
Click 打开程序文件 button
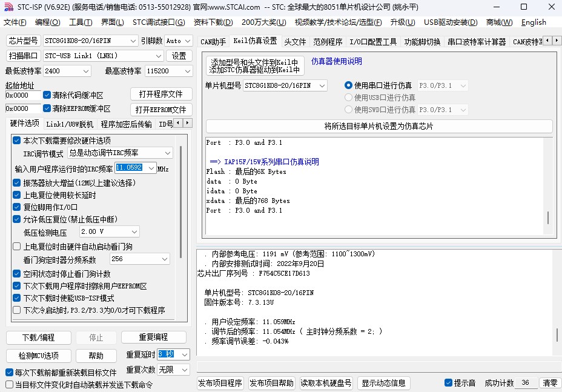pos(161,94)
